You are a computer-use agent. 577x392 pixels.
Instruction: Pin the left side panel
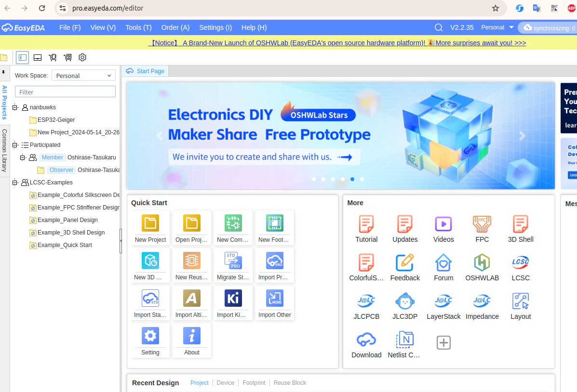(x=3, y=72)
